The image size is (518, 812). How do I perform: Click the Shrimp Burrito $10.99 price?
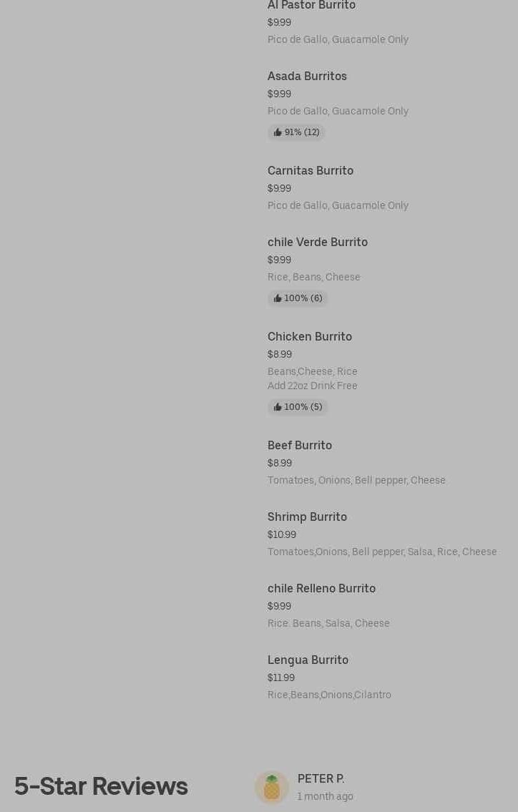click(282, 534)
